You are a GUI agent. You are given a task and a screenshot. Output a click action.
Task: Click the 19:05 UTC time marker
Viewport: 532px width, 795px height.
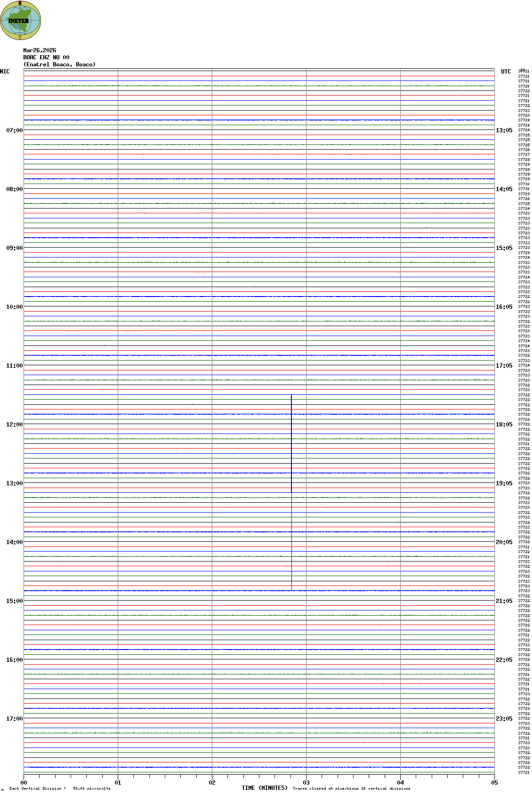[504, 483]
